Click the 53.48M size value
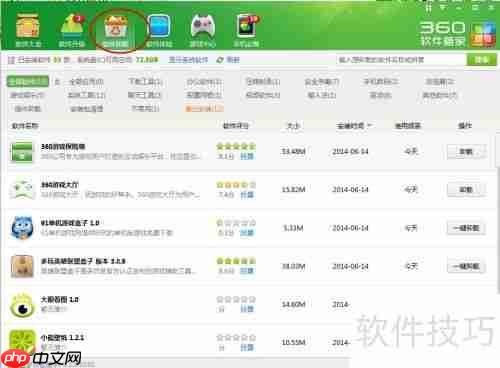The width and height of the screenshot is (500, 368). pyautogui.click(x=293, y=152)
